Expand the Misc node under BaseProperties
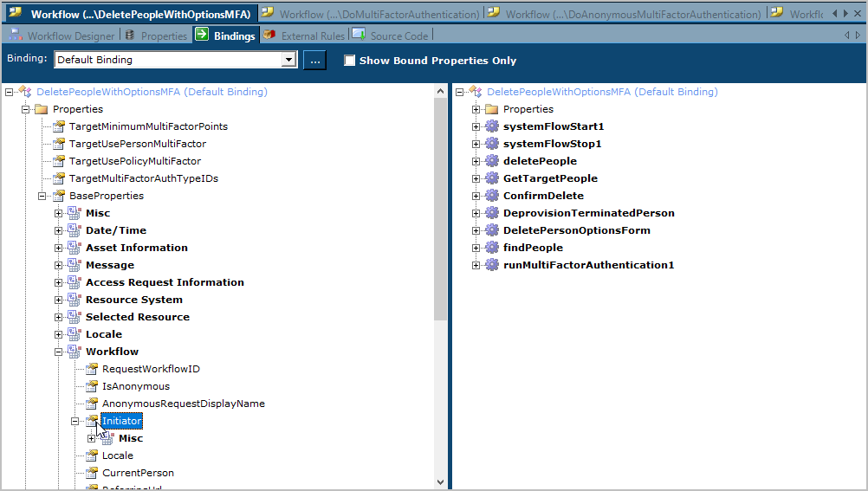The width and height of the screenshot is (868, 491). (x=59, y=213)
